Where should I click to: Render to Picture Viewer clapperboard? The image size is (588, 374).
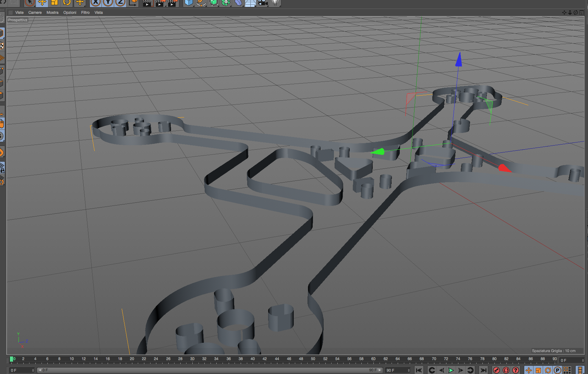pyautogui.click(x=160, y=3)
